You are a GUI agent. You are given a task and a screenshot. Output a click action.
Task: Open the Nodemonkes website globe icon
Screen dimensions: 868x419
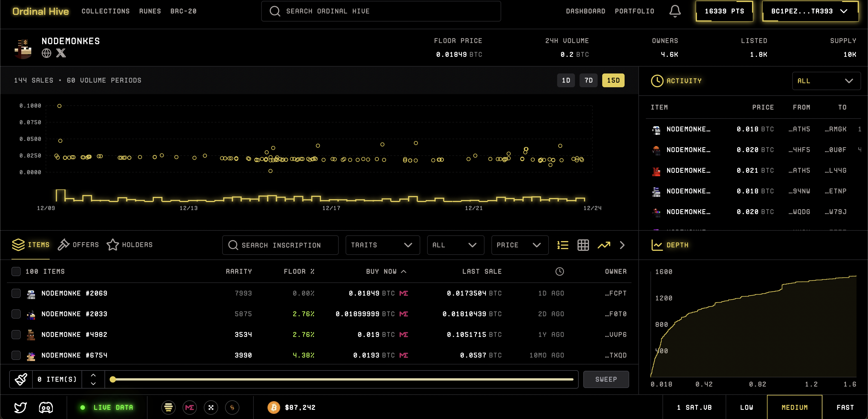pyautogui.click(x=46, y=53)
